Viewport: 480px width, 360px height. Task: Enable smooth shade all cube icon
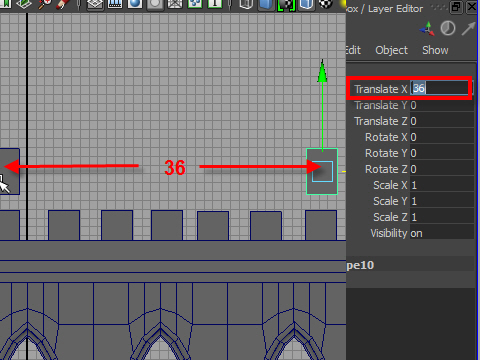266,4
